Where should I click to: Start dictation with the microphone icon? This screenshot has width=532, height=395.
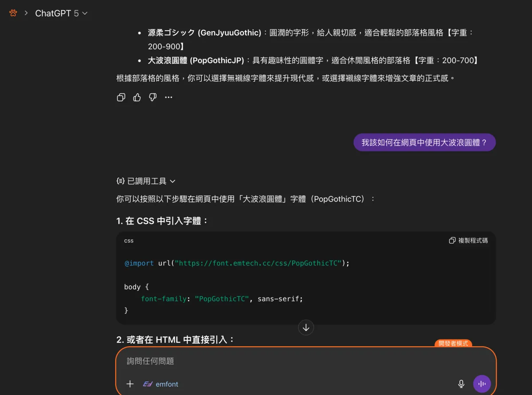pos(461,384)
